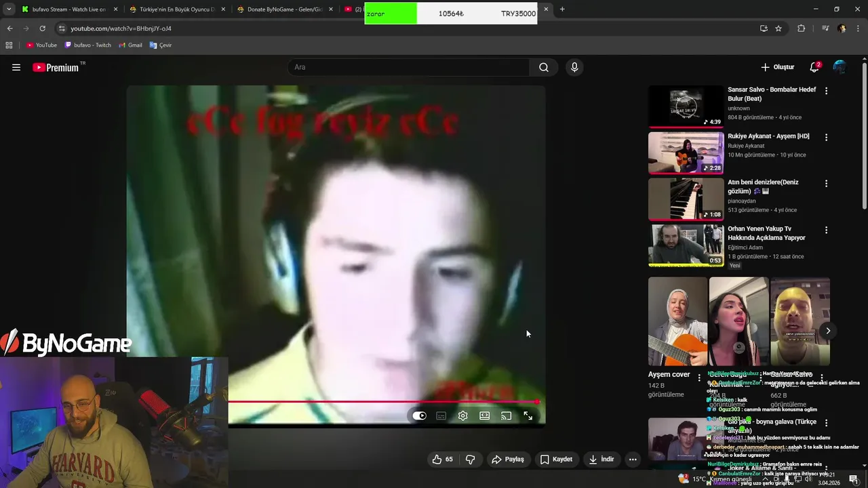Click the YouTube search input field
Image resolution: width=868 pixels, height=488 pixels.
tap(409, 67)
